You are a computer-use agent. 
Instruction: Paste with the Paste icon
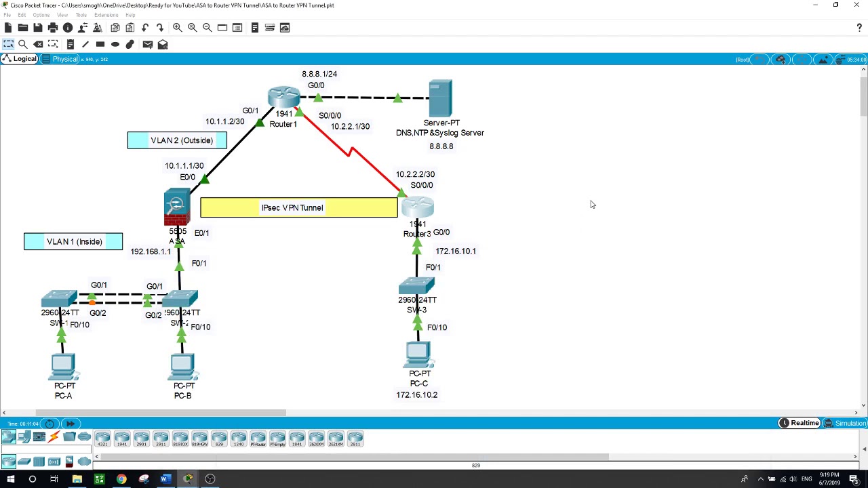click(x=130, y=28)
